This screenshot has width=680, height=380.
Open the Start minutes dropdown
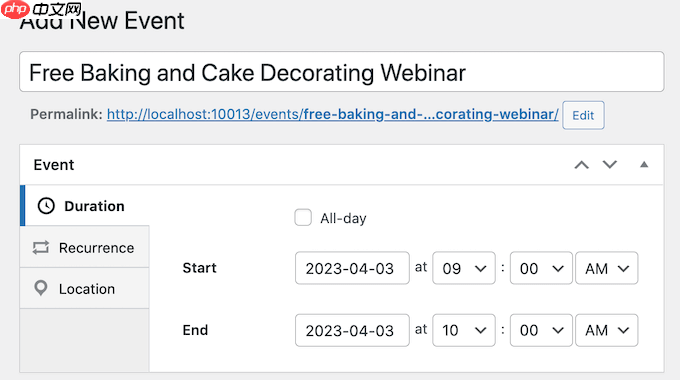(541, 268)
